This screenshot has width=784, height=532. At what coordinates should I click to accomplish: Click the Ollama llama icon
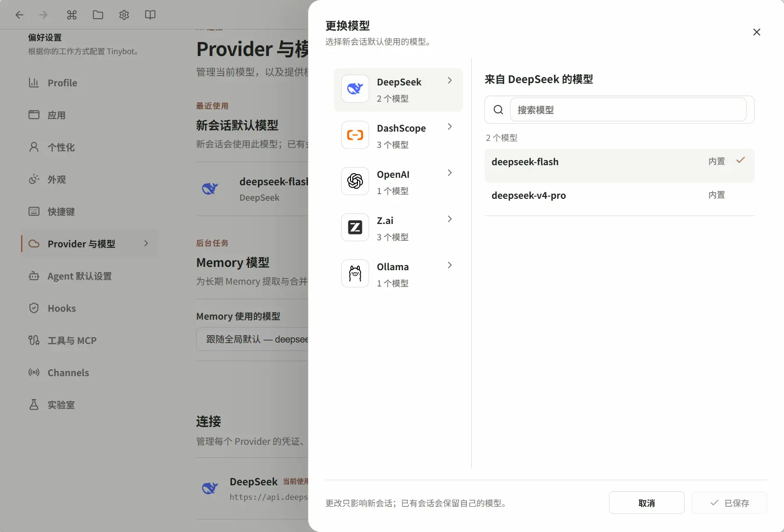(x=355, y=273)
